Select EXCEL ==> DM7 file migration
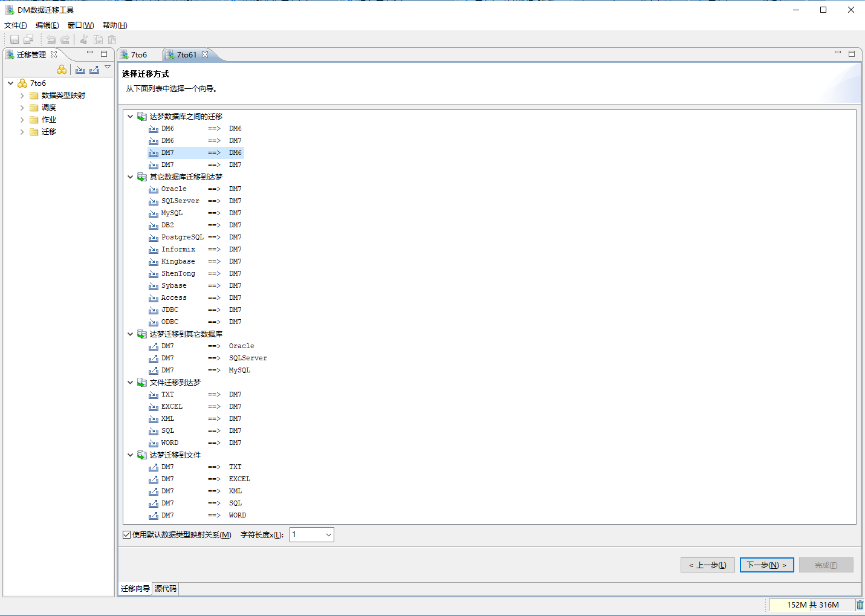This screenshot has width=865, height=616. pos(195,407)
